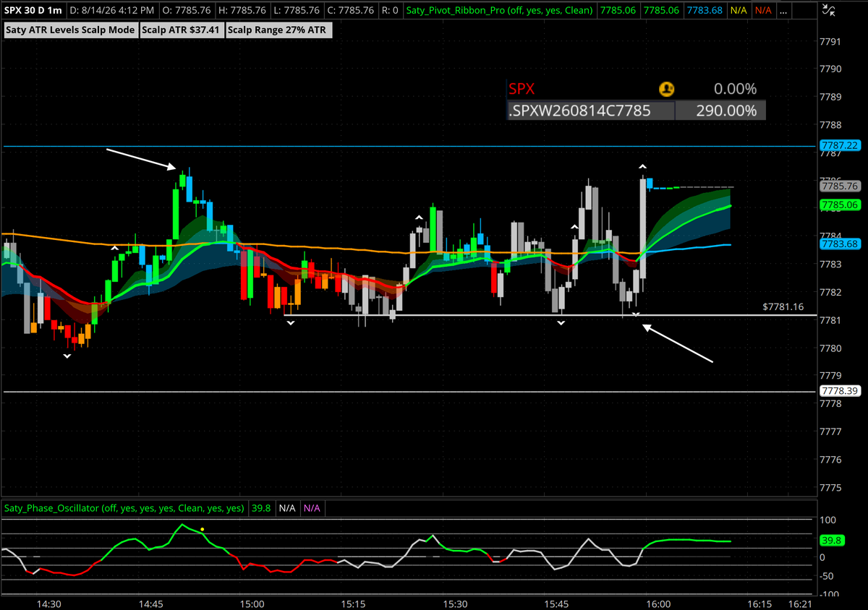Open the Saty_Phase_Oscillator study label
This screenshot has height=610, width=868.
124,508
